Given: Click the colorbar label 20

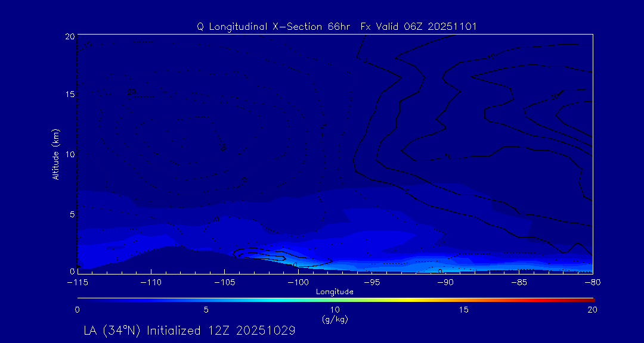Looking at the screenshot, I should pyautogui.click(x=592, y=310).
